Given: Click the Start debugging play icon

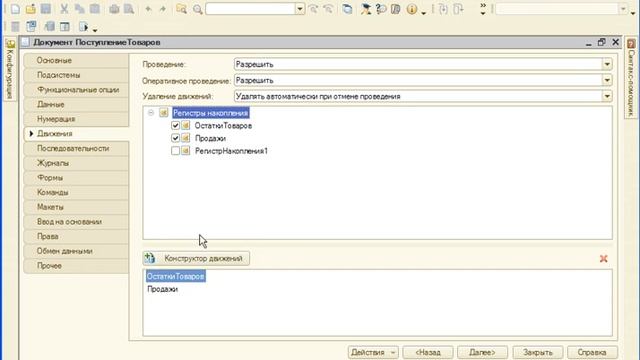Looking at the screenshot, I should tap(84, 27).
